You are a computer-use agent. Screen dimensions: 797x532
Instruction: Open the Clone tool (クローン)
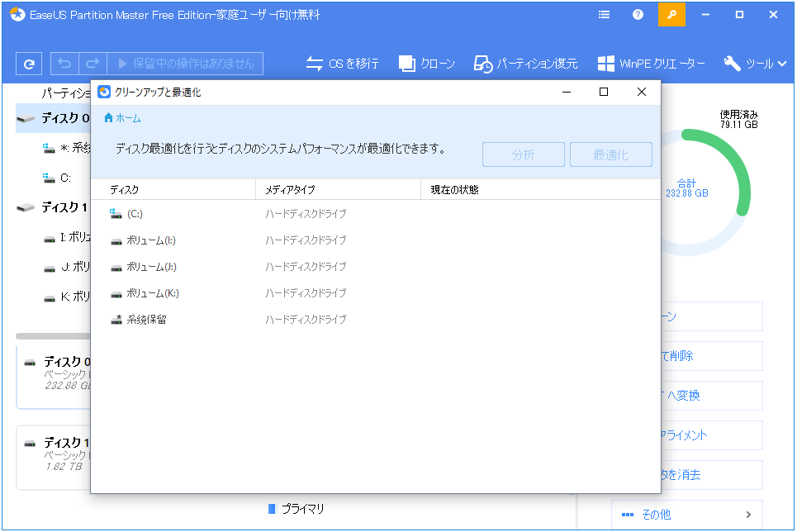point(426,64)
